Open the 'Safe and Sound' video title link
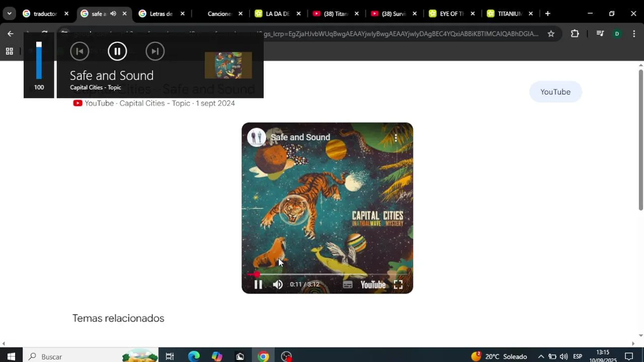644x362 pixels. [x=300, y=137]
